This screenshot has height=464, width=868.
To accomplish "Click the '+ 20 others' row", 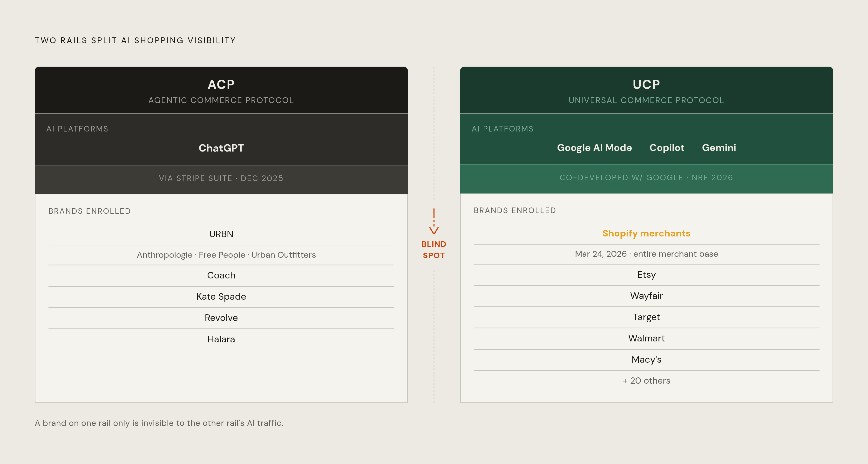I will click(x=646, y=381).
